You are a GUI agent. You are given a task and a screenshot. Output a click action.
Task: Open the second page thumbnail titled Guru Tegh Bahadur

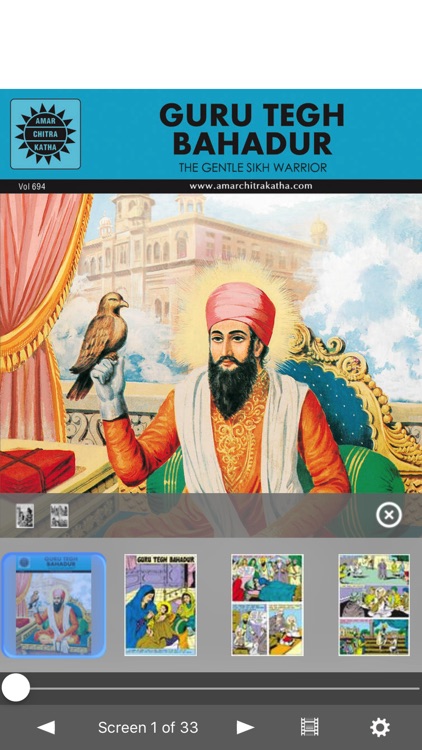click(160, 605)
